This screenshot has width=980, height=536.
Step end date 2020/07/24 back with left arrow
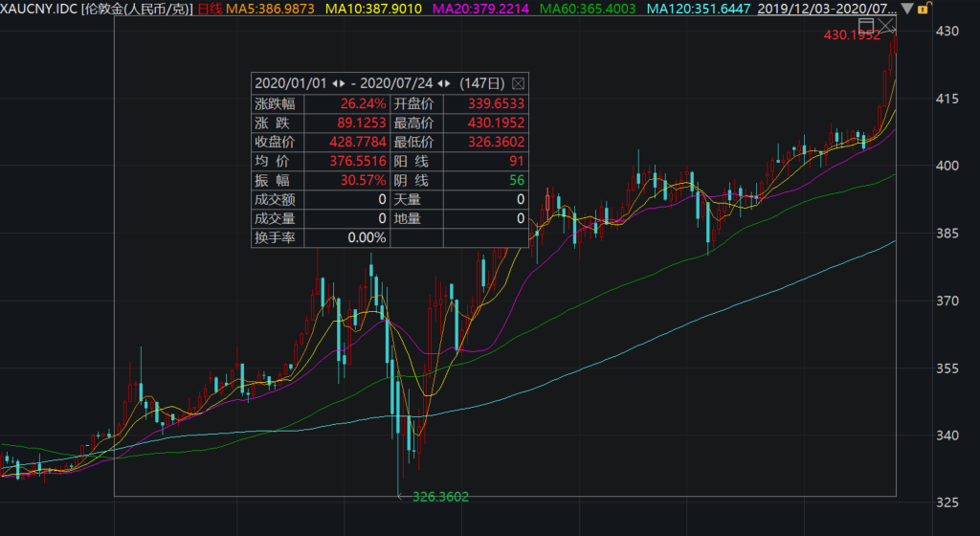(x=440, y=83)
